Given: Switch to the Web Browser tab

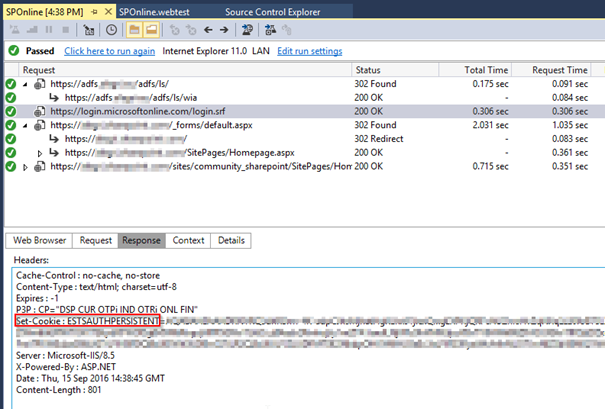Looking at the screenshot, I should coord(39,240).
